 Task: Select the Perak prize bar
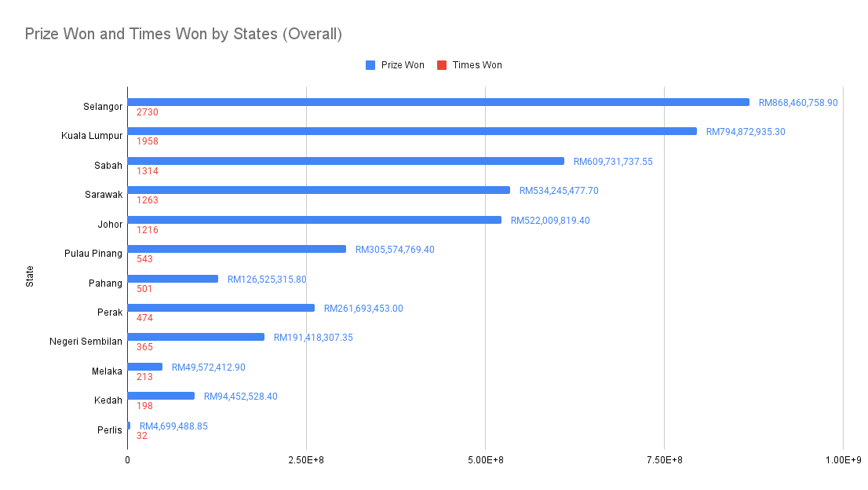[x=221, y=308]
